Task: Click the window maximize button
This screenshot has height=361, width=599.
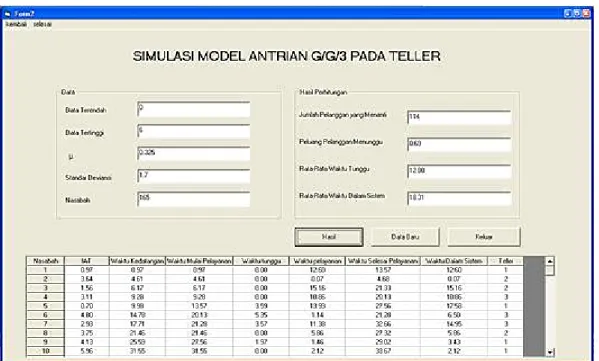Action: (x=577, y=13)
